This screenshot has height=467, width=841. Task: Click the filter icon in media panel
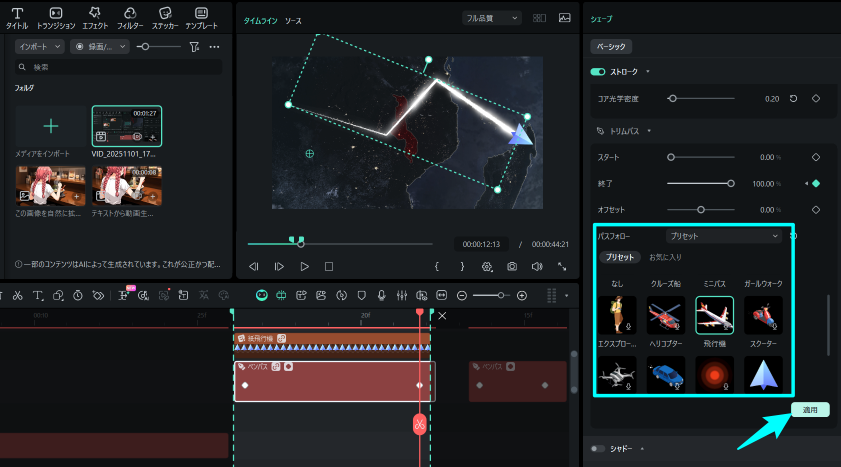pos(193,47)
